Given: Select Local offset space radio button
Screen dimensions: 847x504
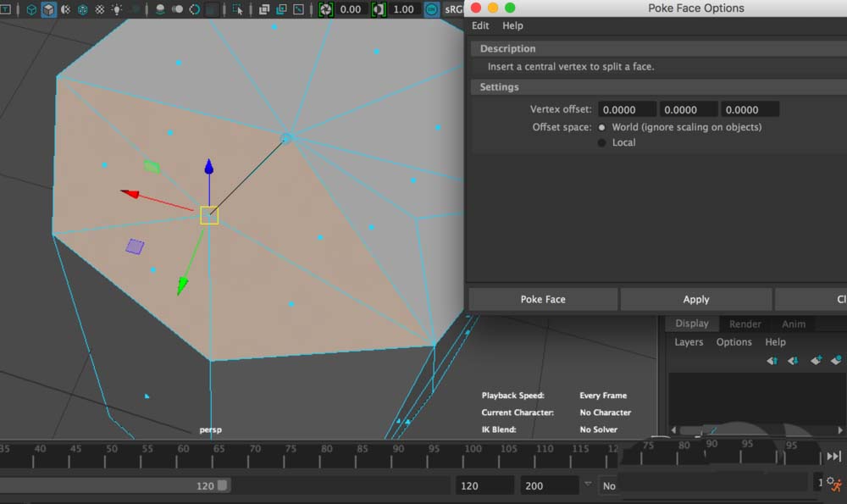Looking at the screenshot, I should pos(601,142).
